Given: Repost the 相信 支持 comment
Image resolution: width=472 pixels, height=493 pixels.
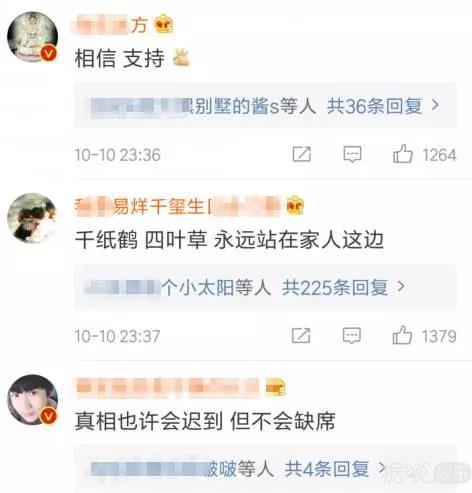Looking at the screenshot, I should point(302,154).
